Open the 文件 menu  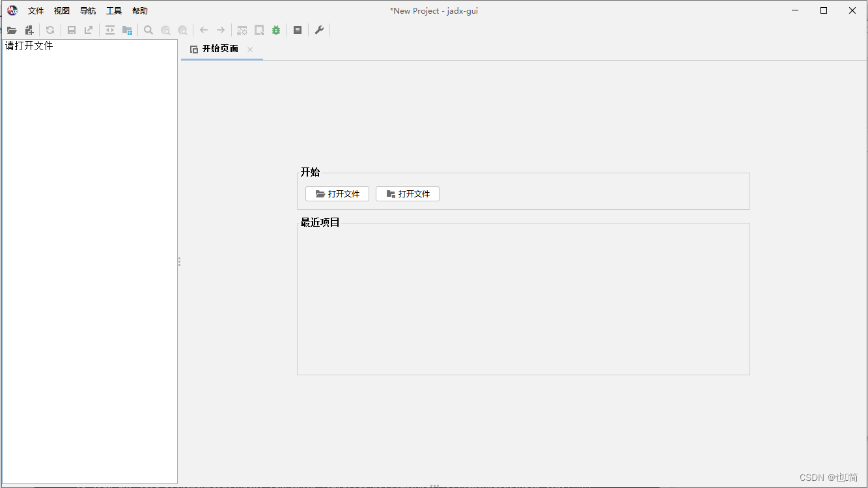click(x=36, y=10)
